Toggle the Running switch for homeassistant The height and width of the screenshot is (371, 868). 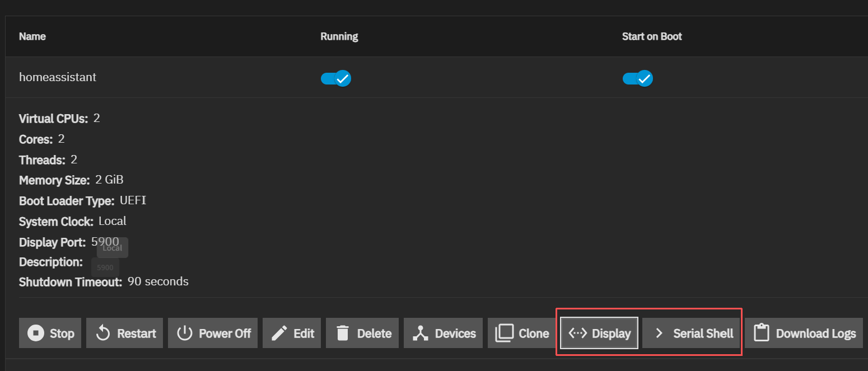coord(336,78)
